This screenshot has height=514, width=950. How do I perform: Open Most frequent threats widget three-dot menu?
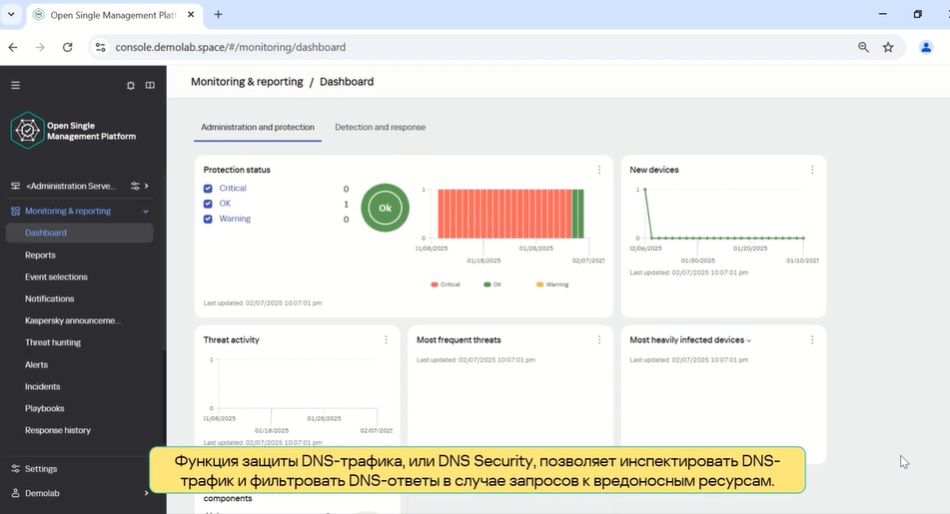pos(599,340)
